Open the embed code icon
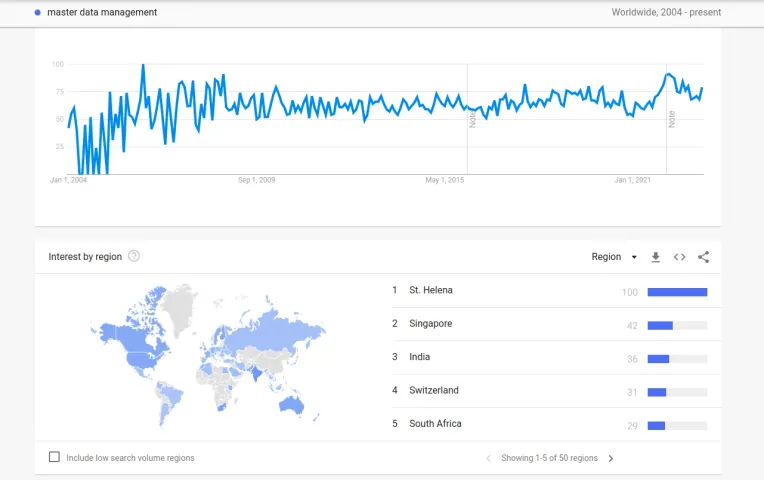Screen dimensions: 764x480 [679, 257]
